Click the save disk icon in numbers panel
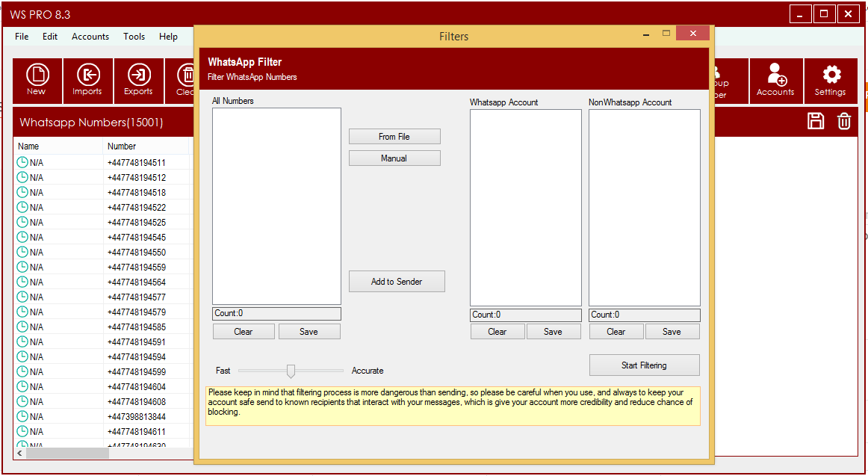The image size is (868, 476). pyautogui.click(x=816, y=121)
